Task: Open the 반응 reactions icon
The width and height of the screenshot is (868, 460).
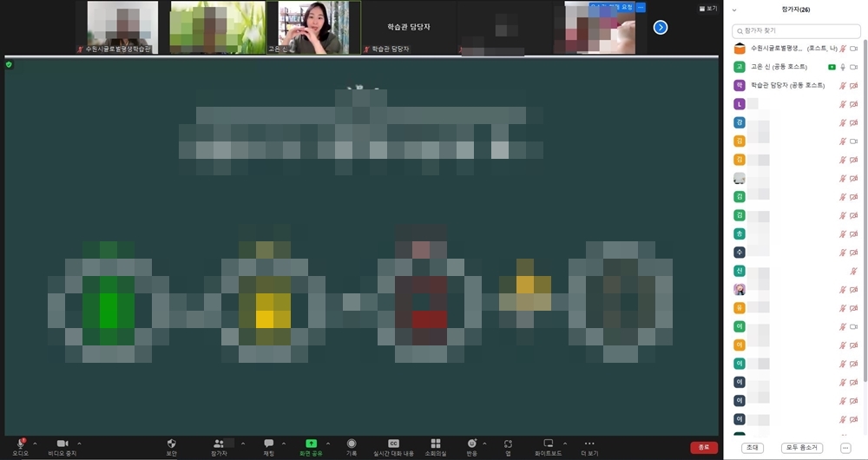Action: click(x=471, y=444)
